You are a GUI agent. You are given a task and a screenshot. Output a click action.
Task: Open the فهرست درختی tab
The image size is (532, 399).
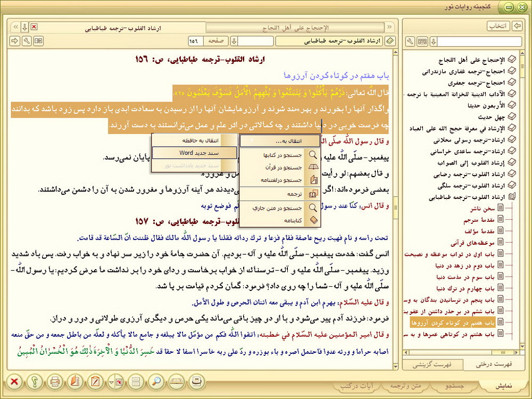[x=493, y=364]
